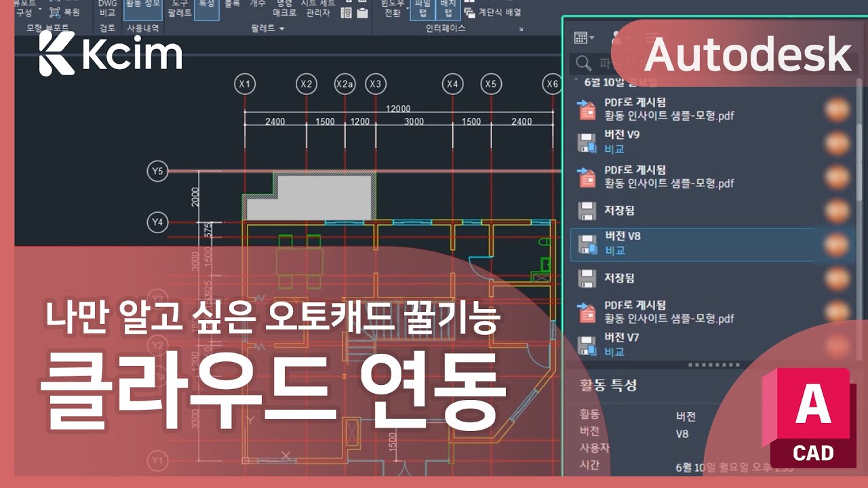This screenshot has height=488, width=868.
Task: Click the 3000 horizontal dimension text
Action: tap(414, 121)
